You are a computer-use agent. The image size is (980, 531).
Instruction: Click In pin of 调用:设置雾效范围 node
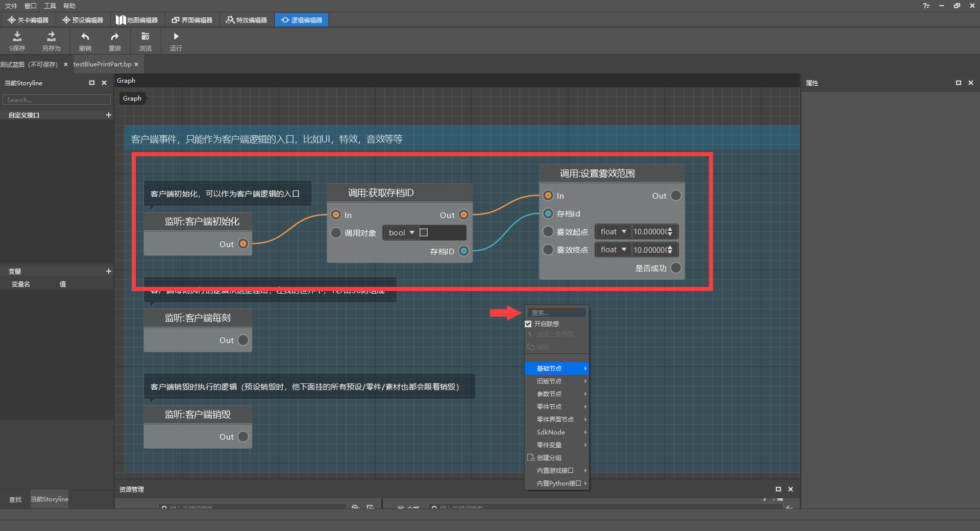(548, 196)
